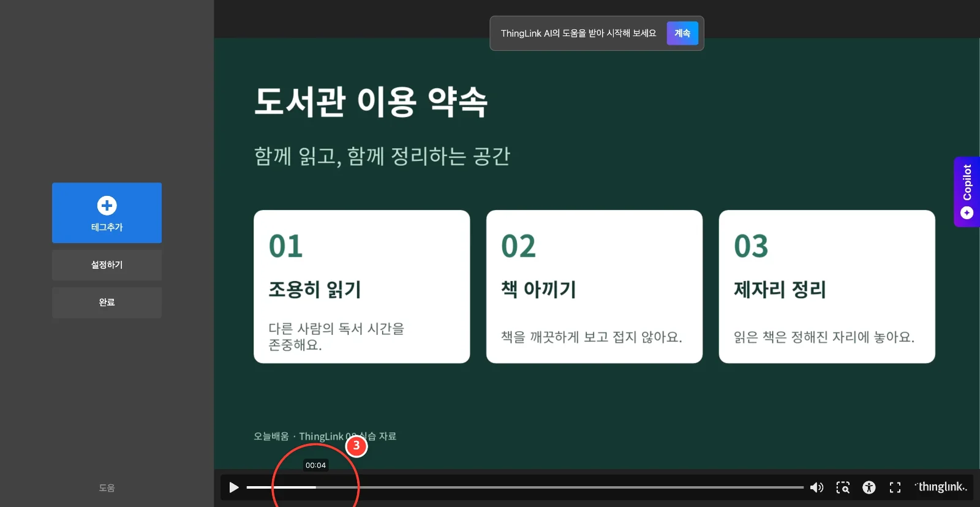Click the 03 제자리 정리 card
The height and width of the screenshot is (507, 980).
click(827, 287)
